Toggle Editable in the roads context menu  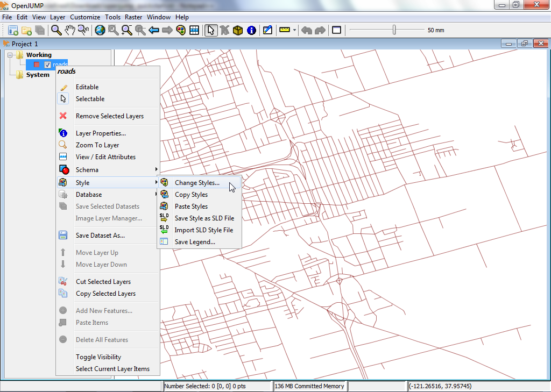(x=87, y=87)
